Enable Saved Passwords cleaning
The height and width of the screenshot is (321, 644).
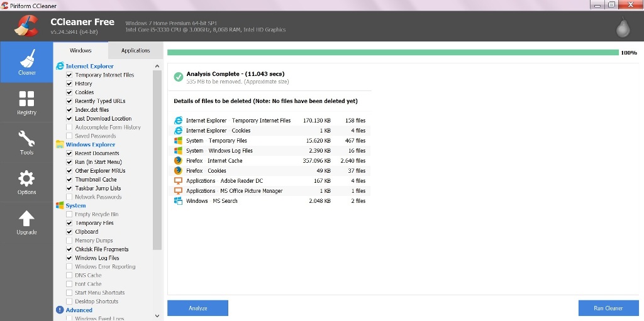click(x=69, y=136)
